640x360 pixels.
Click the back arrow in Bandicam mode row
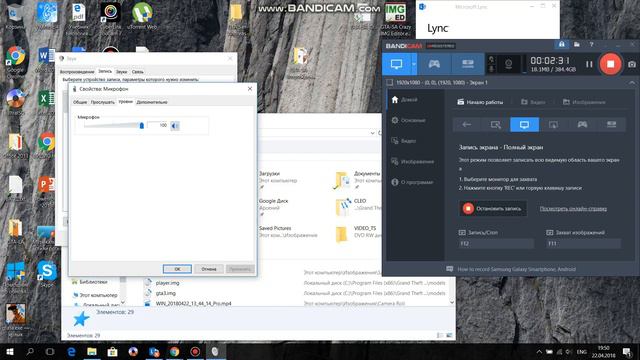tap(467, 124)
